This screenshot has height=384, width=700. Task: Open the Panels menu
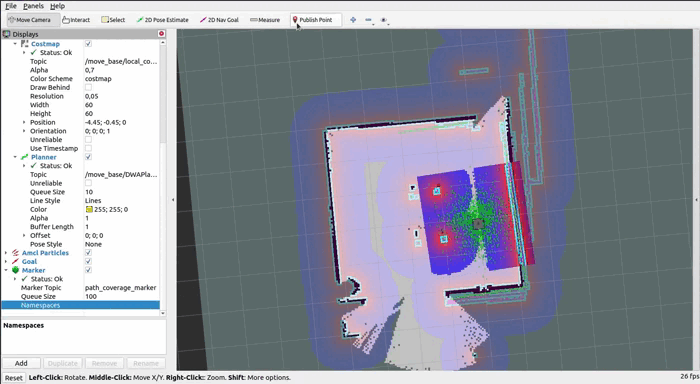click(33, 6)
